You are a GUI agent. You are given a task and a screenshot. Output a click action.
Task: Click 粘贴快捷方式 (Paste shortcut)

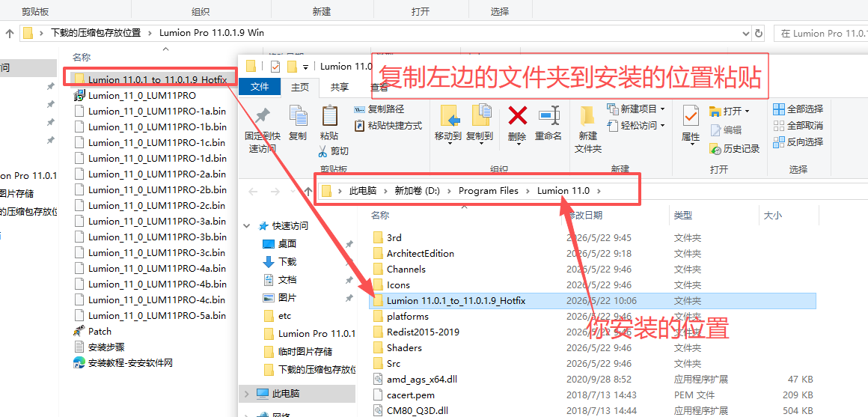point(388,125)
